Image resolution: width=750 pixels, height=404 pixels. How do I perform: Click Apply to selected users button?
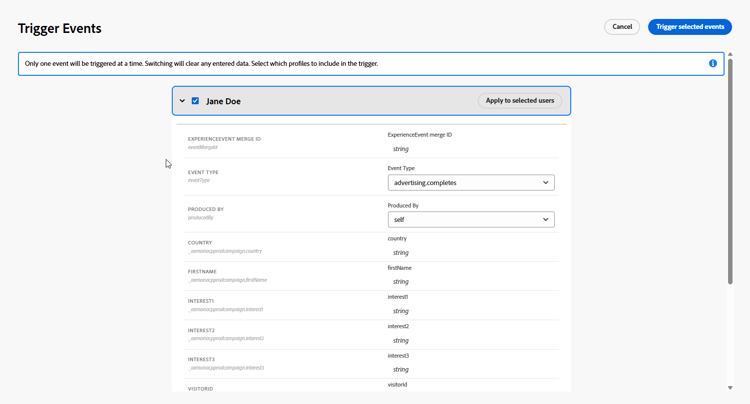point(520,100)
